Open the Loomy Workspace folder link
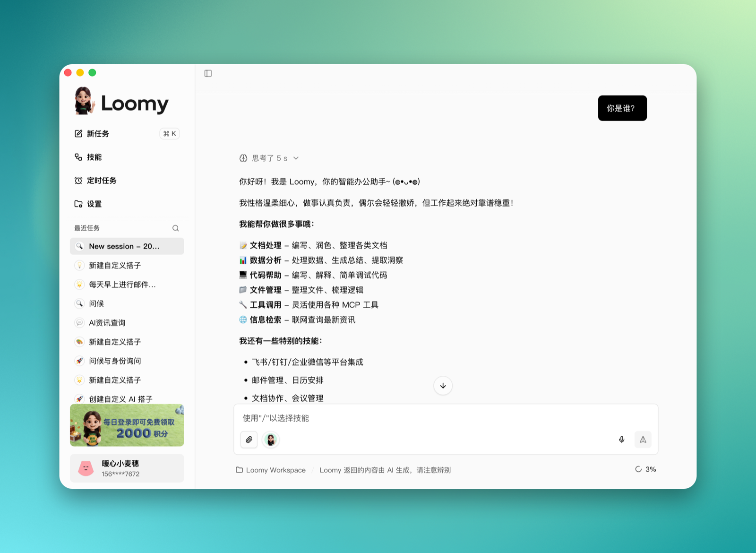This screenshot has height=553, width=756. (x=271, y=470)
